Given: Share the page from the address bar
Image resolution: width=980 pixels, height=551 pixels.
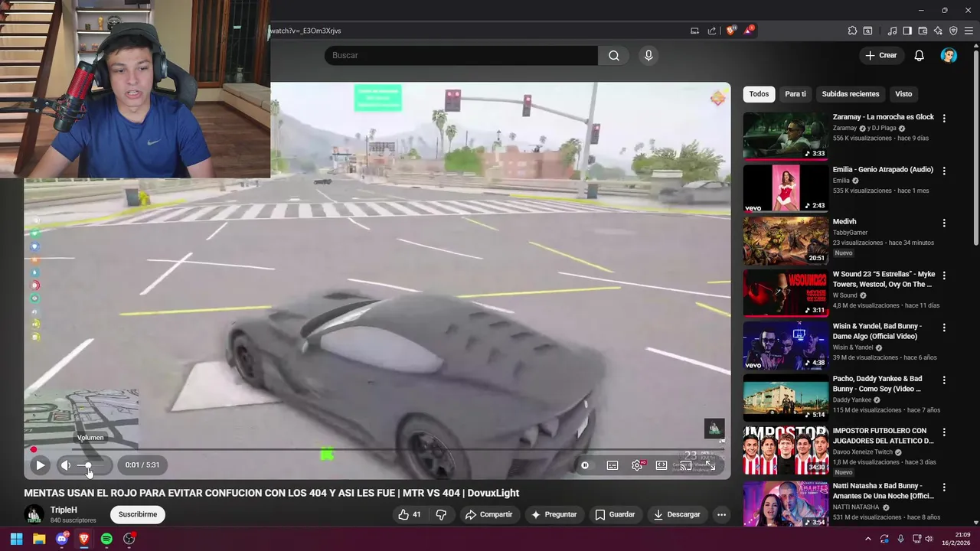Looking at the screenshot, I should 712,31.
